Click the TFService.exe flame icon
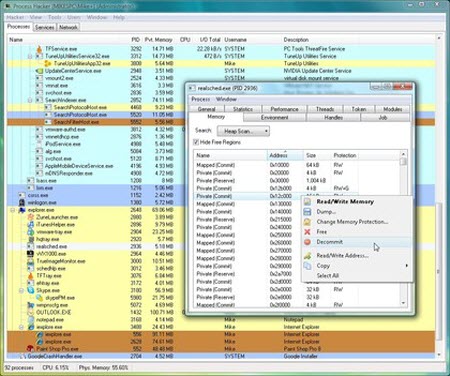Image resolution: width=450 pixels, height=376 pixels. coord(39,49)
